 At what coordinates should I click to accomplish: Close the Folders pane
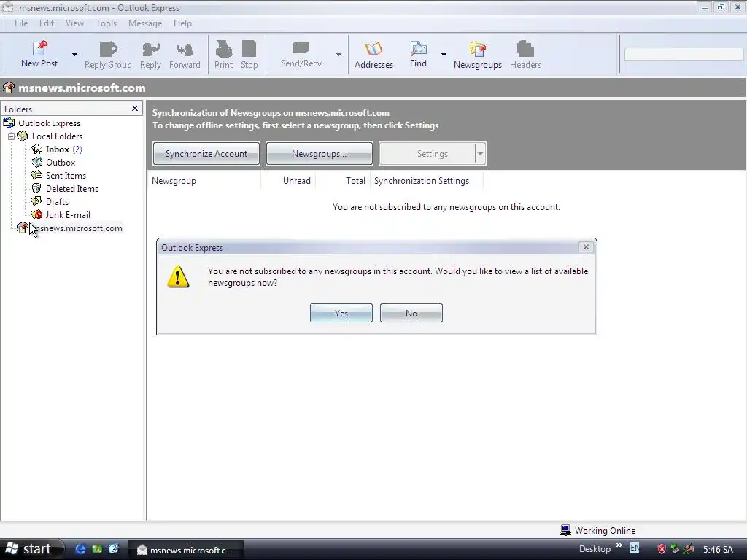135,109
